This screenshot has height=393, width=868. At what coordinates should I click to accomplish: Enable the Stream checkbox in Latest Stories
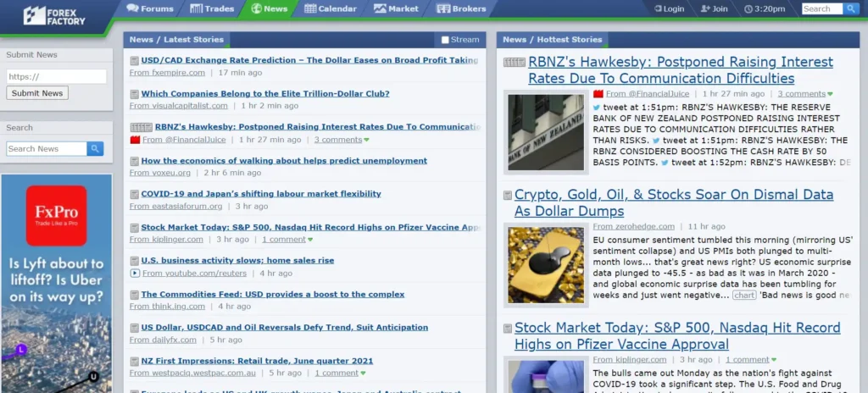(445, 40)
